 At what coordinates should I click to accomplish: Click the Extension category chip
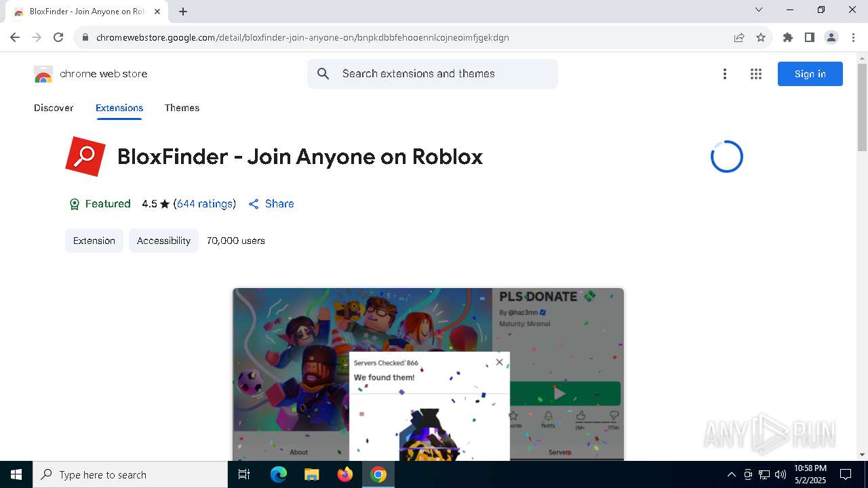tap(94, 241)
